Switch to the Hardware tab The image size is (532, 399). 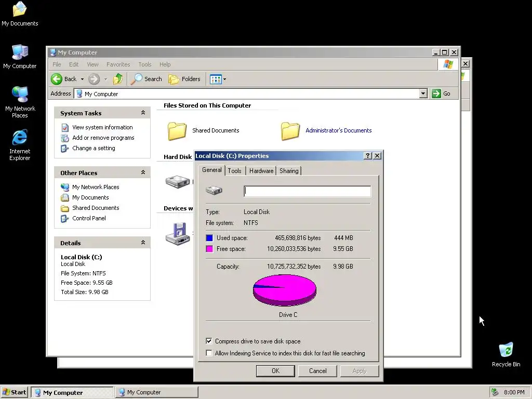tap(261, 171)
